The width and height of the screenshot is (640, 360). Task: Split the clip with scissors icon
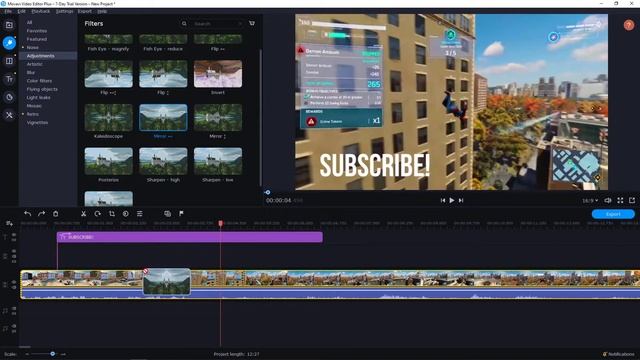83,213
